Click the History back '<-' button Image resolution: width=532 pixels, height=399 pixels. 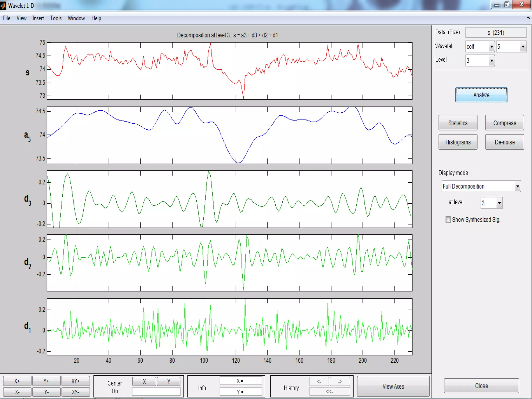[319, 381]
